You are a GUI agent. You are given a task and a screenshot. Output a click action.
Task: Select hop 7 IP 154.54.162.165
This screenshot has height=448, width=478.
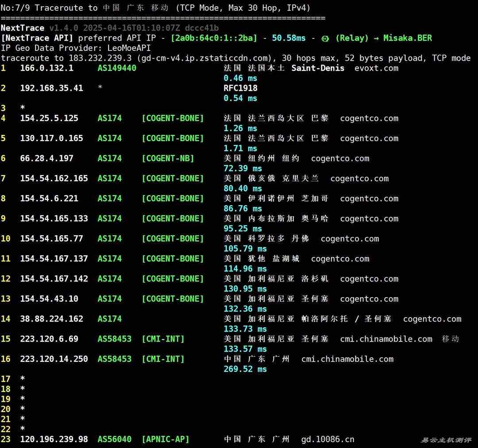pyautogui.click(x=54, y=179)
